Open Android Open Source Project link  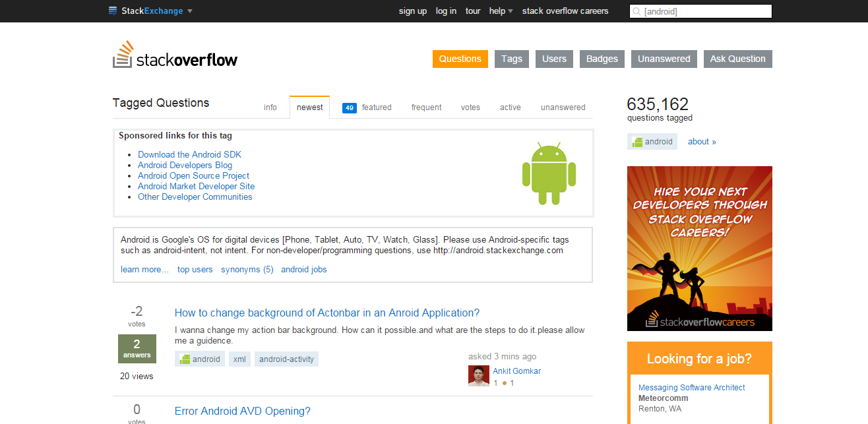(193, 175)
